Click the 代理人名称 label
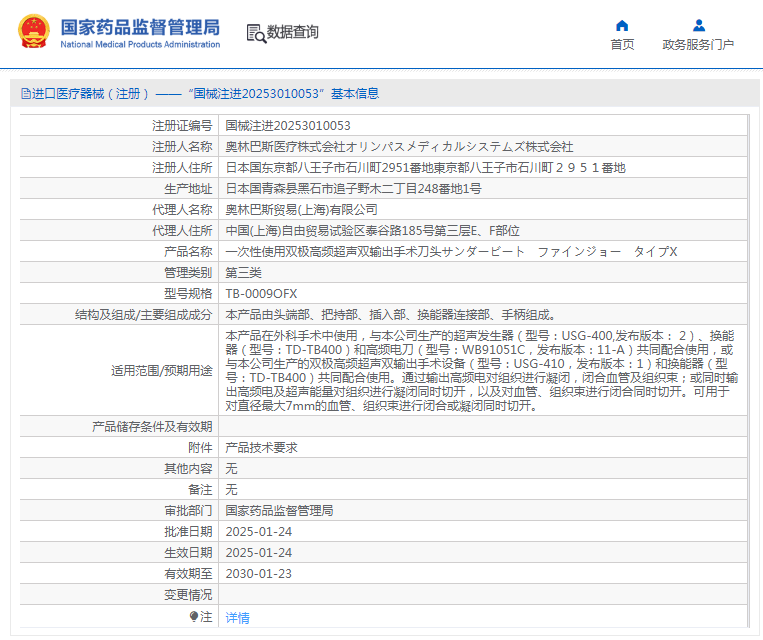This screenshot has width=763, height=640. point(182,209)
